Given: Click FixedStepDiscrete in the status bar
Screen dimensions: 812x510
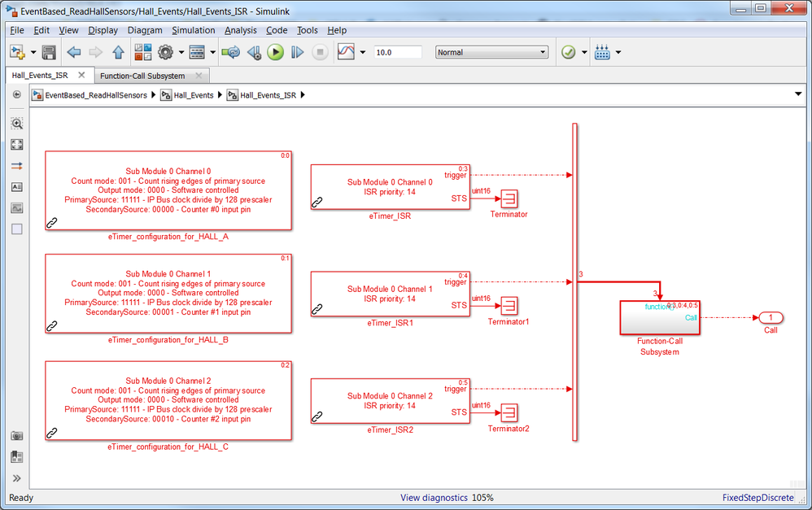Looking at the screenshot, I should click(758, 498).
